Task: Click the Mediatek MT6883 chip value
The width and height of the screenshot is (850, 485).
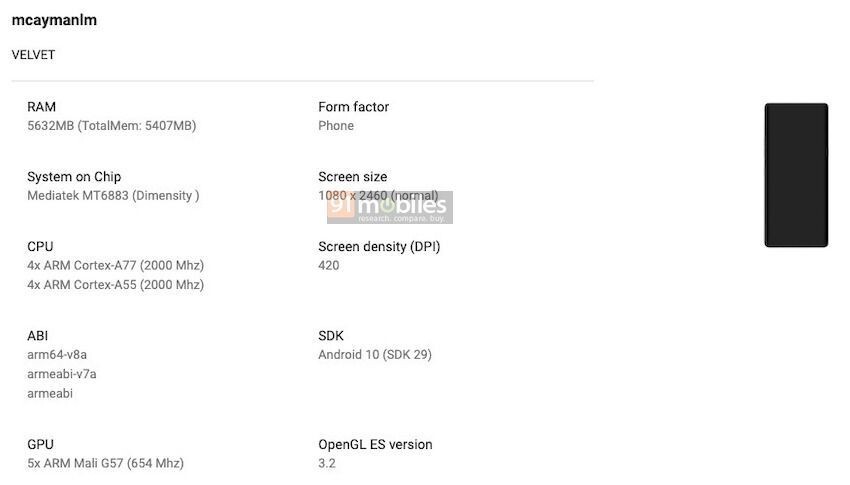Action: click(x=113, y=196)
